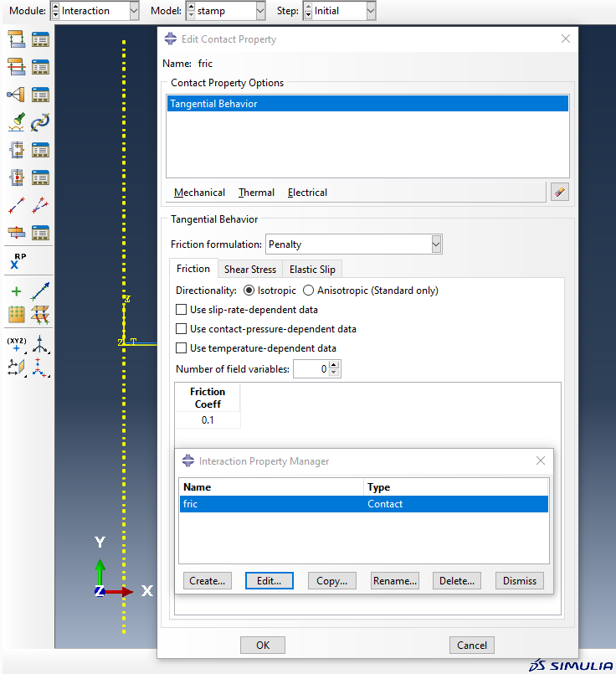Select the Create Datum CSYS three-points icon
616x674 pixels.
pos(40,368)
